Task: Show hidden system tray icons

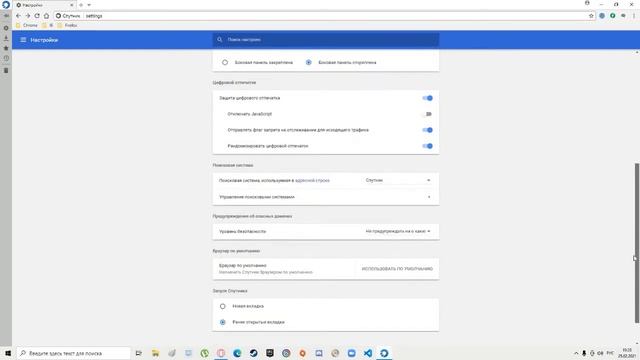Action: click(x=576, y=353)
